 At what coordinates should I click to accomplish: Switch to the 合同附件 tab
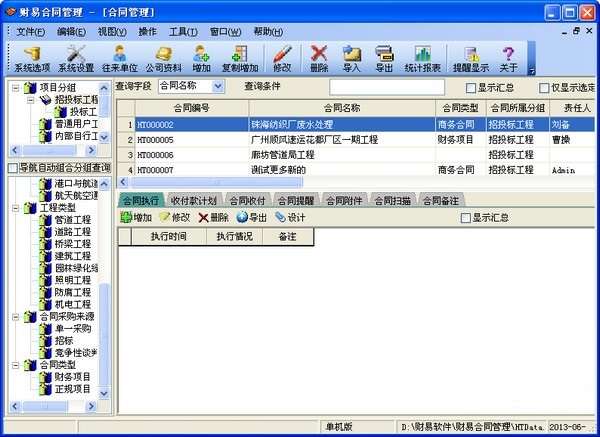(344, 201)
